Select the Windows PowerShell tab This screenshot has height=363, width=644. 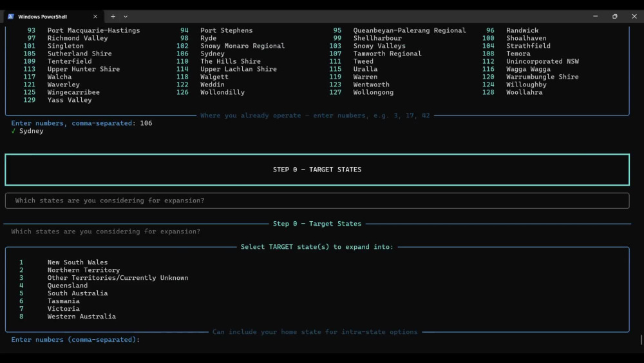click(53, 17)
